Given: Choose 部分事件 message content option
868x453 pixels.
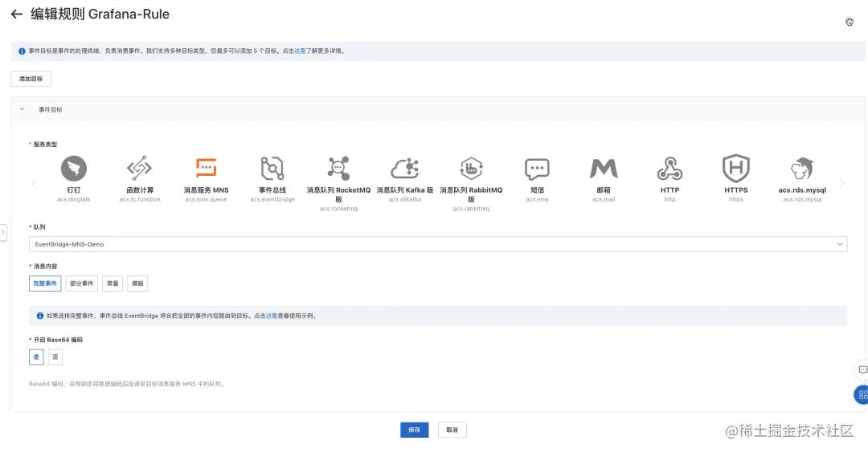Looking at the screenshot, I should (81, 284).
